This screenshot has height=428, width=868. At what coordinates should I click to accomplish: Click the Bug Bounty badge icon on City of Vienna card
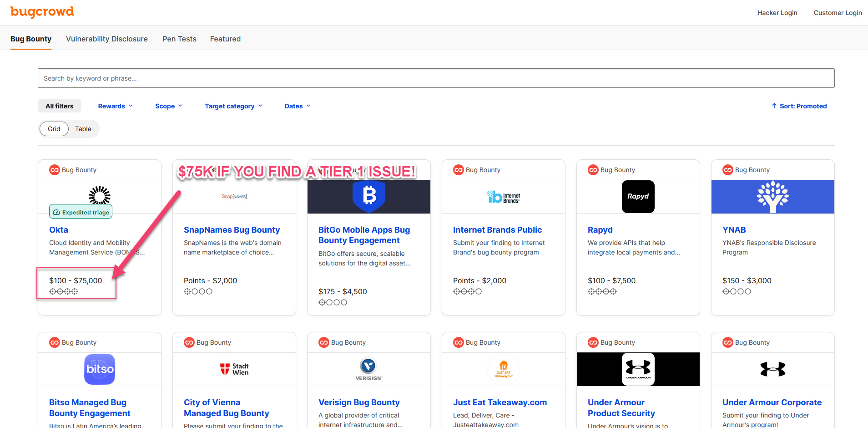click(189, 342)
